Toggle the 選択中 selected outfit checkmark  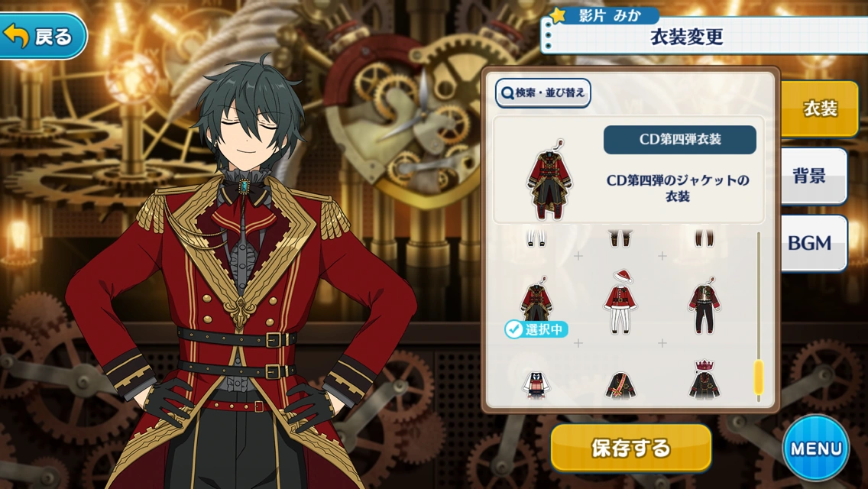point(514,329)
